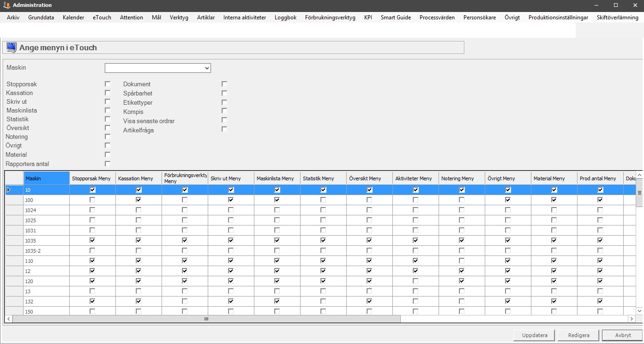Image resolution: width=644 pixels, height=344 pixels.
Task: Click the grid's scroll down arrow
Action: [639, 311]
